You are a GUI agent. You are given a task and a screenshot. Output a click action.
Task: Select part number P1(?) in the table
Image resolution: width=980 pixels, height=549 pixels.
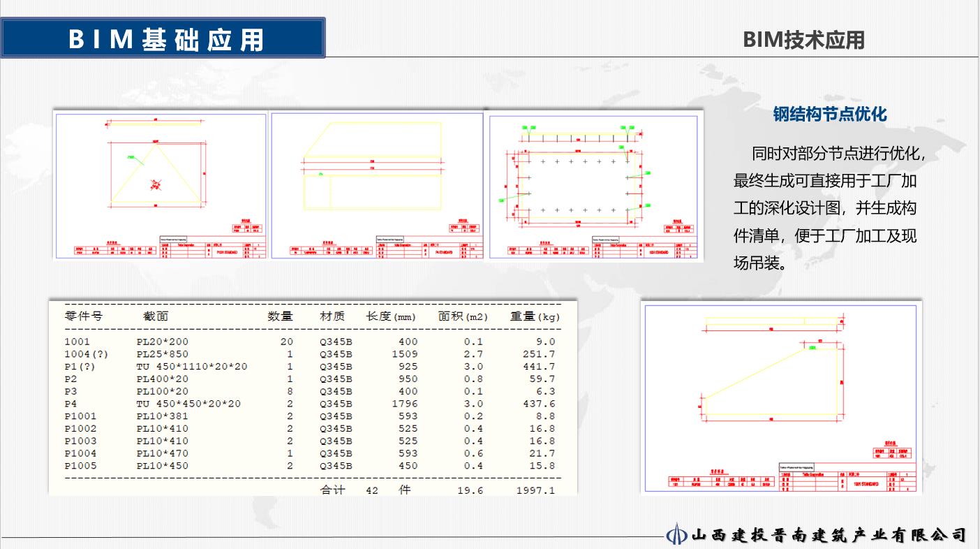click(x=80, y=367)
